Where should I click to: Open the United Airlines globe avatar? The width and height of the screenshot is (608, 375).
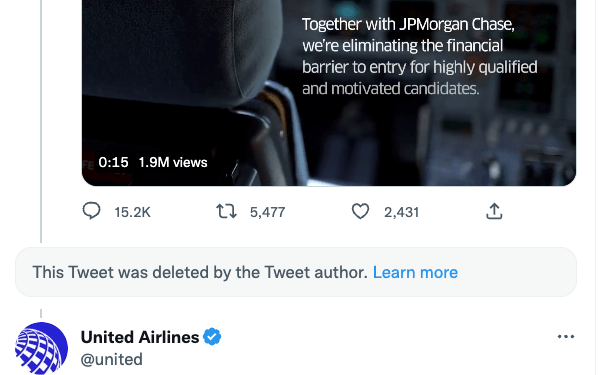pos(41,348)
